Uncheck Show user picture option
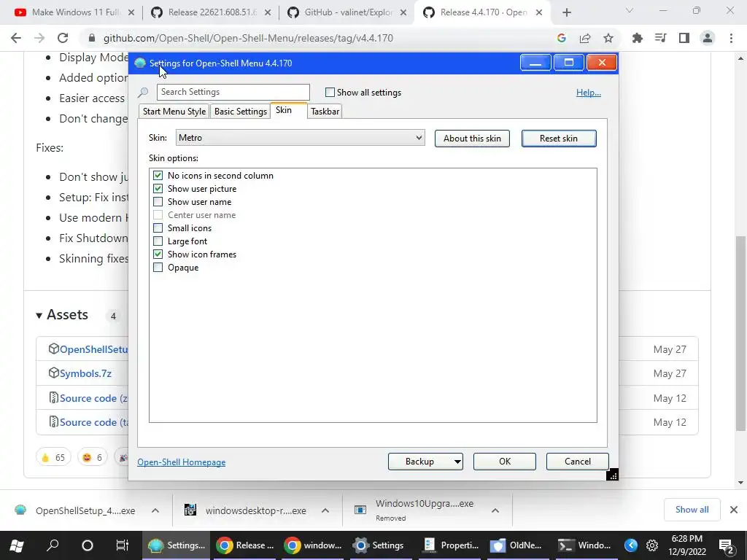 coord(158,189)
